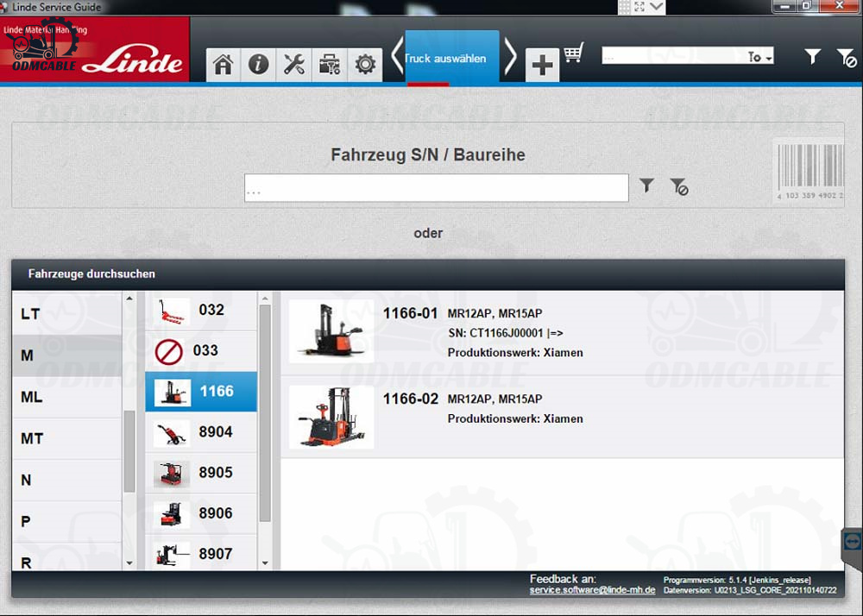863x616 pixels.
Task: Expand the title bar down-chevron menu
Action: tap(656, 7)
